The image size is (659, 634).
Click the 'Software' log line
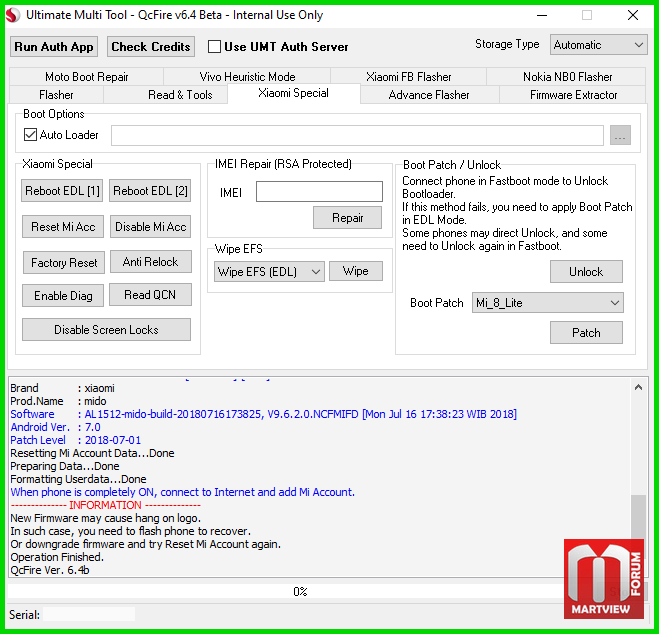(x=264, y=414)
